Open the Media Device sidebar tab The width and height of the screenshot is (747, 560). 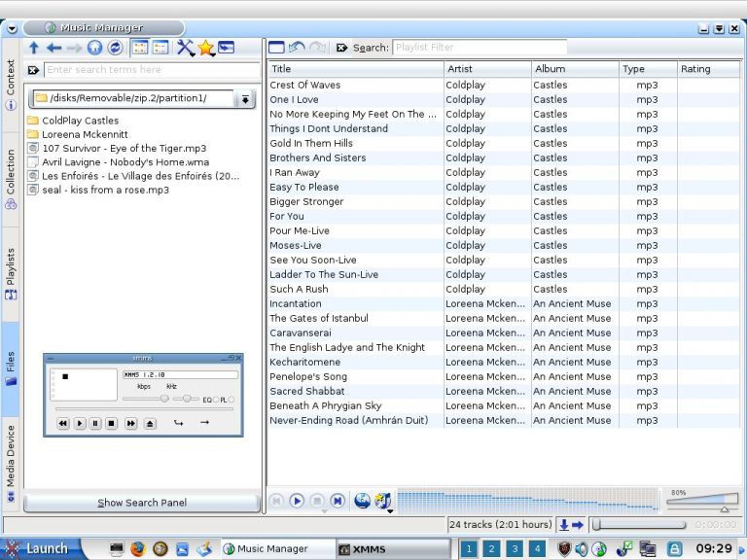click(x=11, y=464)
